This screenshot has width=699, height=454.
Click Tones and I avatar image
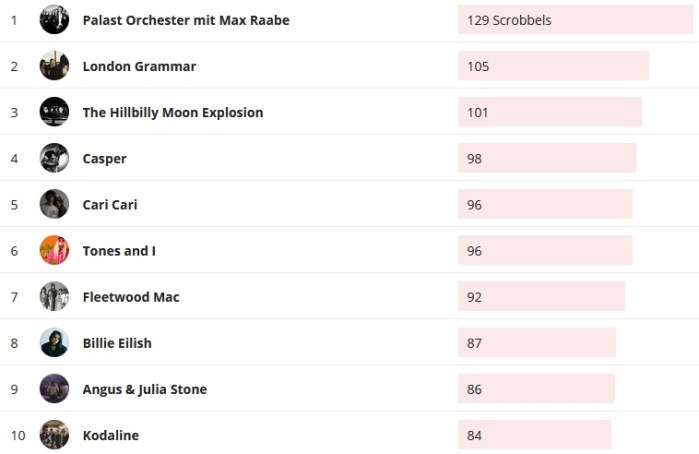tap(54, 250)
